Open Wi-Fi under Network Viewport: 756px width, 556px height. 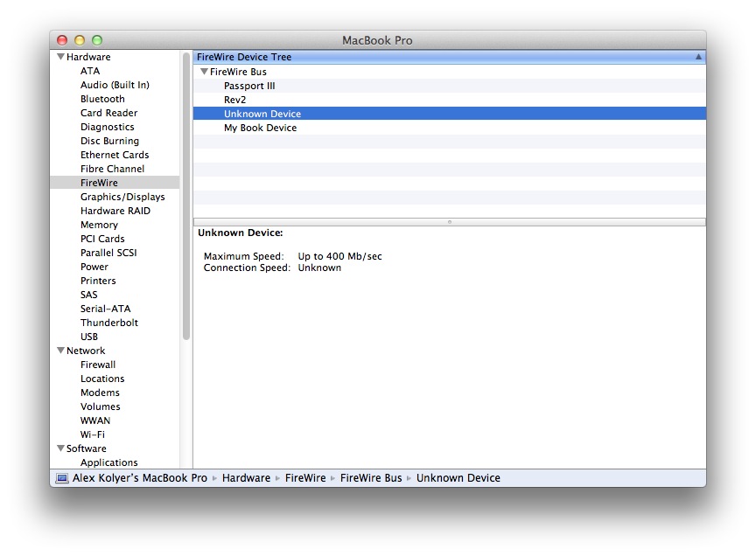click(93, 434)
